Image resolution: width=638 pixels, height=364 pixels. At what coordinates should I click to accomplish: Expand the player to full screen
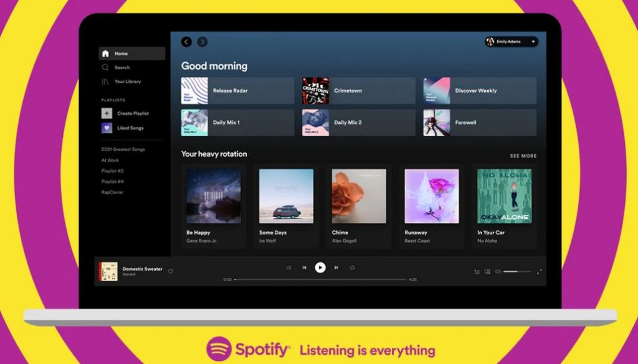tap(539, 271)
